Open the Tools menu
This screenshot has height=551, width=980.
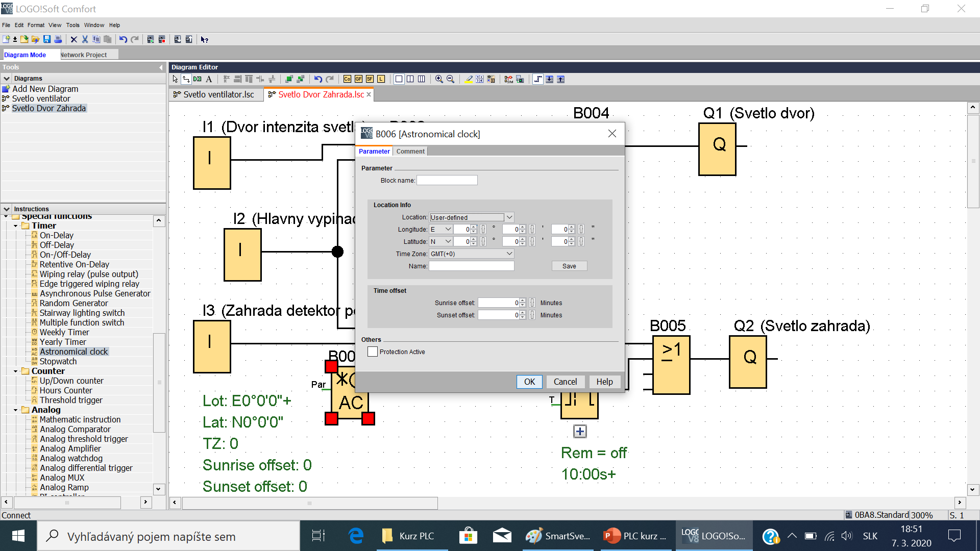[72, 25]
